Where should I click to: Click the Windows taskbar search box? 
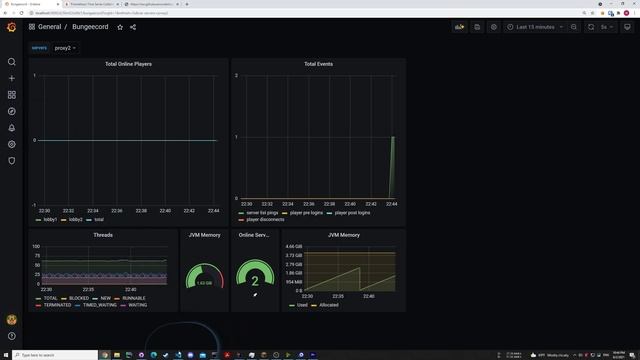click(x=55, y=355)
